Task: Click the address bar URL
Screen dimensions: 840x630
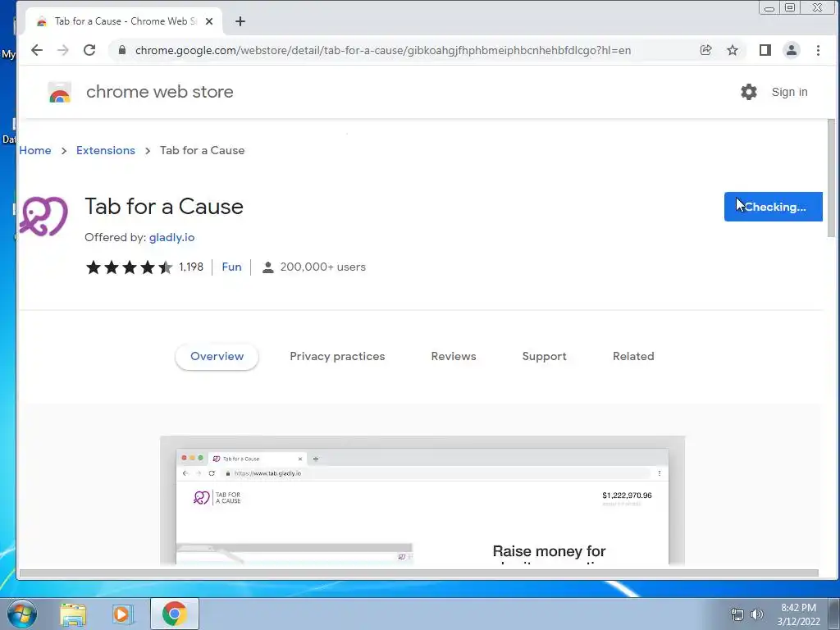Action: tap(383, 50)
